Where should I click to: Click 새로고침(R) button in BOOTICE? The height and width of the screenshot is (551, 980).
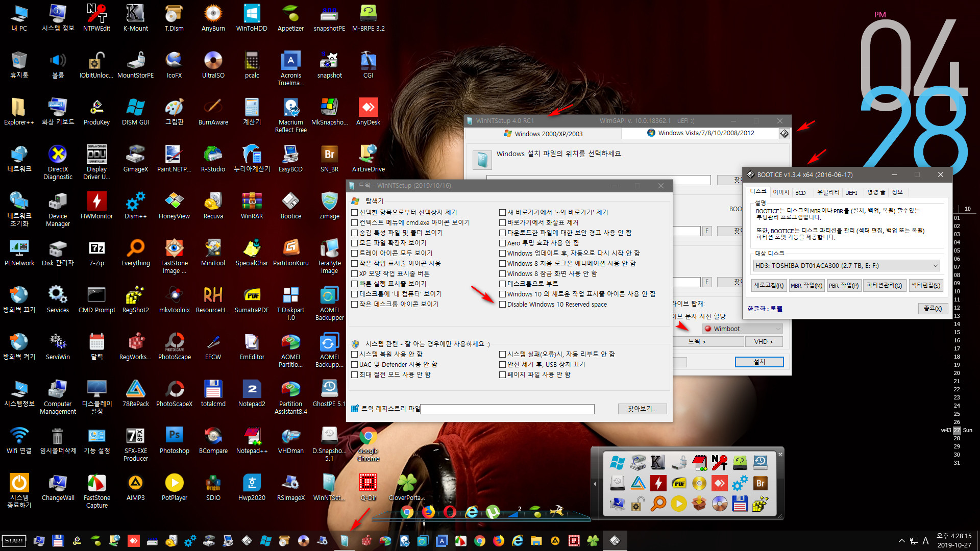(x=769, y=286)
